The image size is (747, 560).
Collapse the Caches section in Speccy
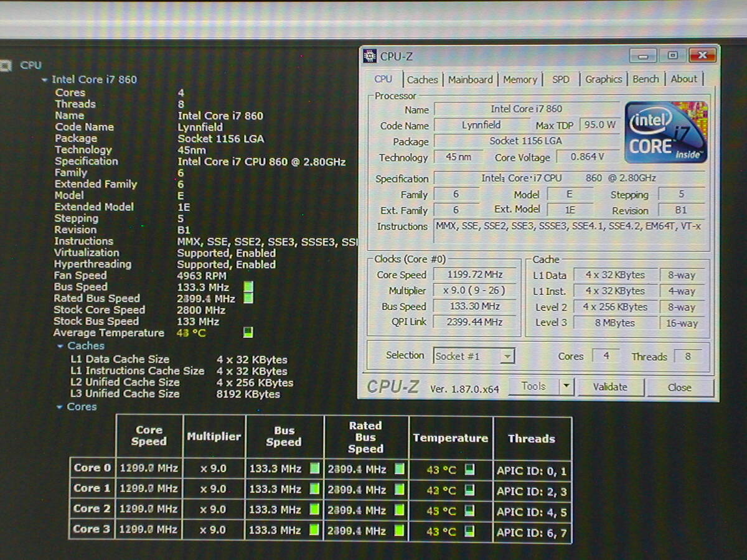click(60, 346)
